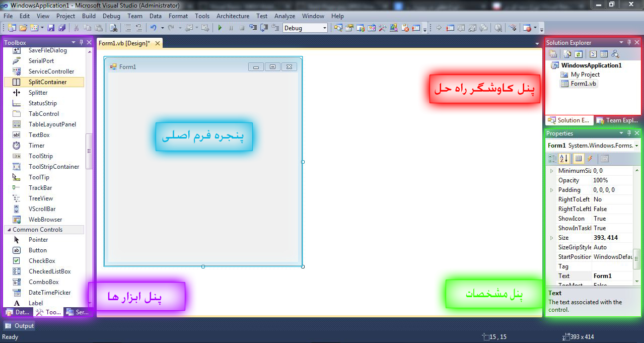Open the Output panel tab
Screen dimensions: 644x343
tap(19, 326)
